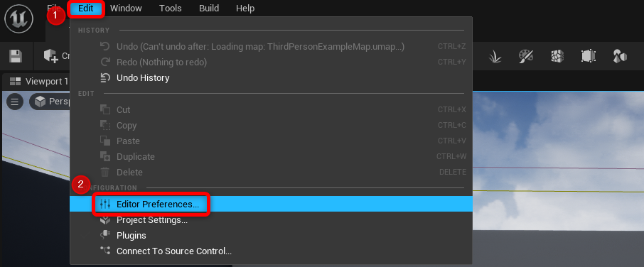Click the Unreal Engine logo icon
Viewport: 644px width, 267px height.
[19, 19]
